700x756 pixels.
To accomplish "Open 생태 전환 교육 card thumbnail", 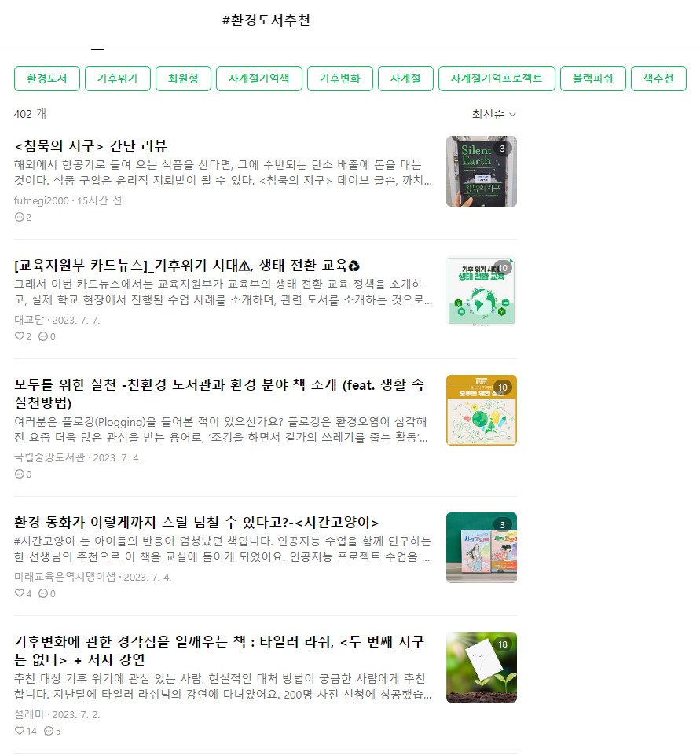I will click(x=481, y=291).
